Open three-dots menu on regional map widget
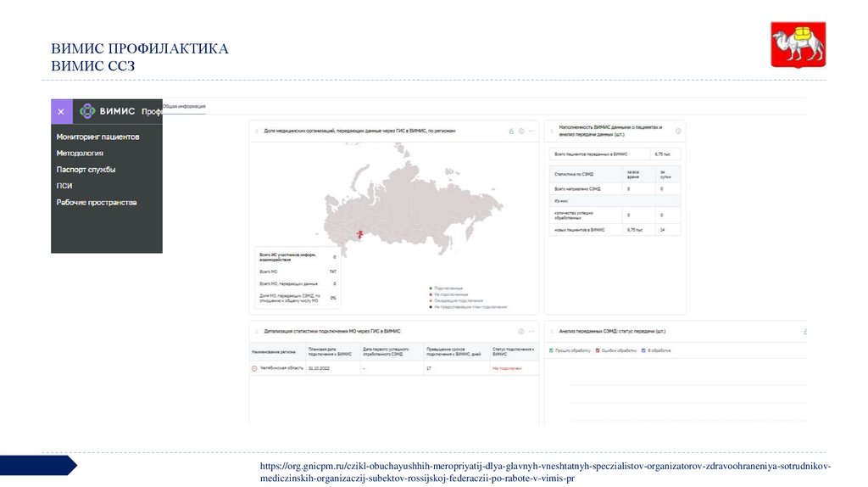This screenshot has width=868, height=487. 531,132
